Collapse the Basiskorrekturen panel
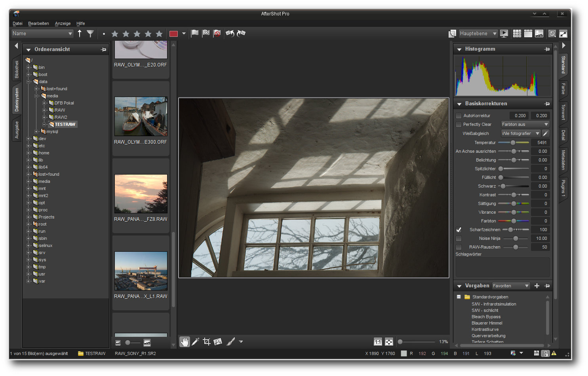588x376 pixels. 459,104
